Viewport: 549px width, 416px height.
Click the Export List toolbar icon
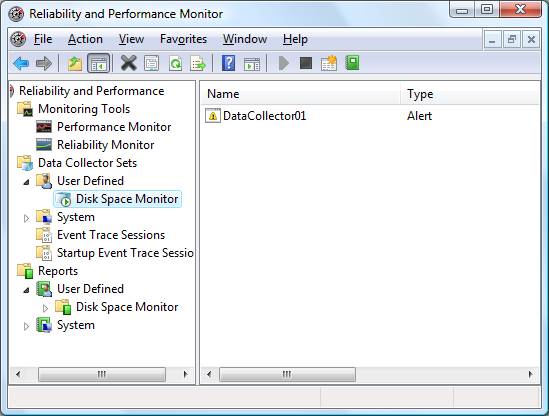coord(198,63)
